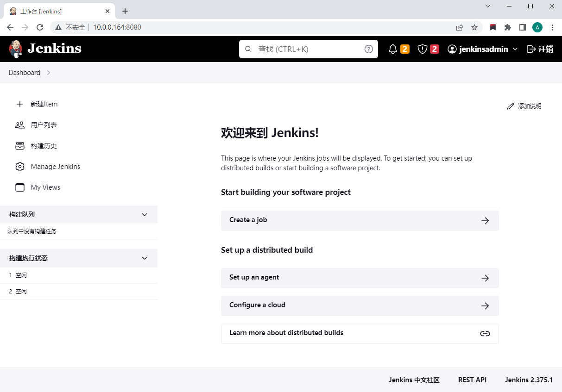Reload the page with refresh icon

[x=40, y=27]
